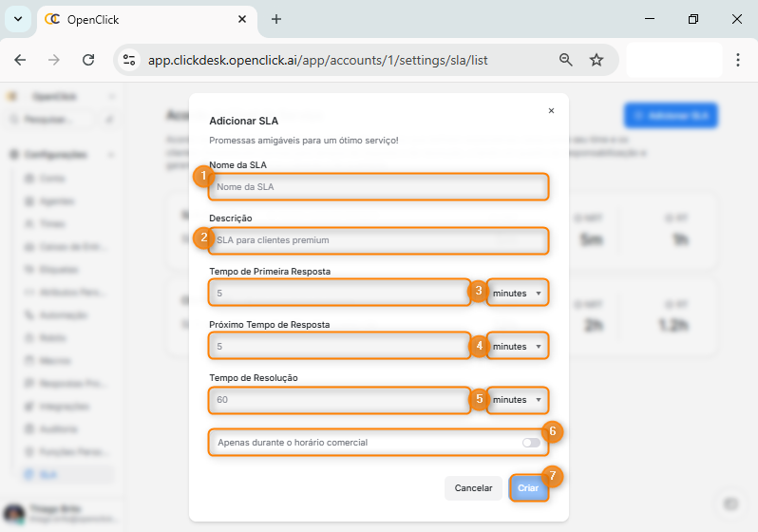Open the page zoom magnifier icon
Screen dimensions: 758x532
[566, 60]
